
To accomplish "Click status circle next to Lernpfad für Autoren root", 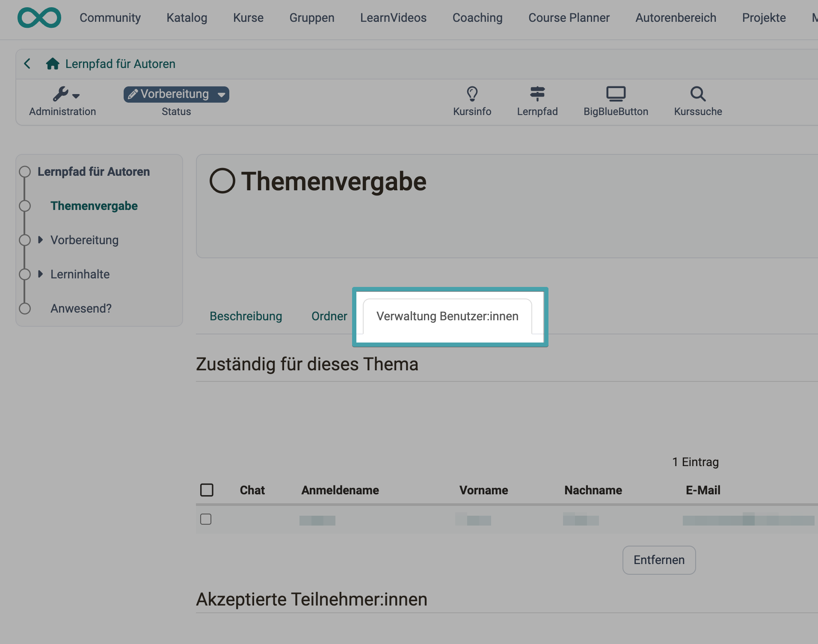I will pos(25,171).
